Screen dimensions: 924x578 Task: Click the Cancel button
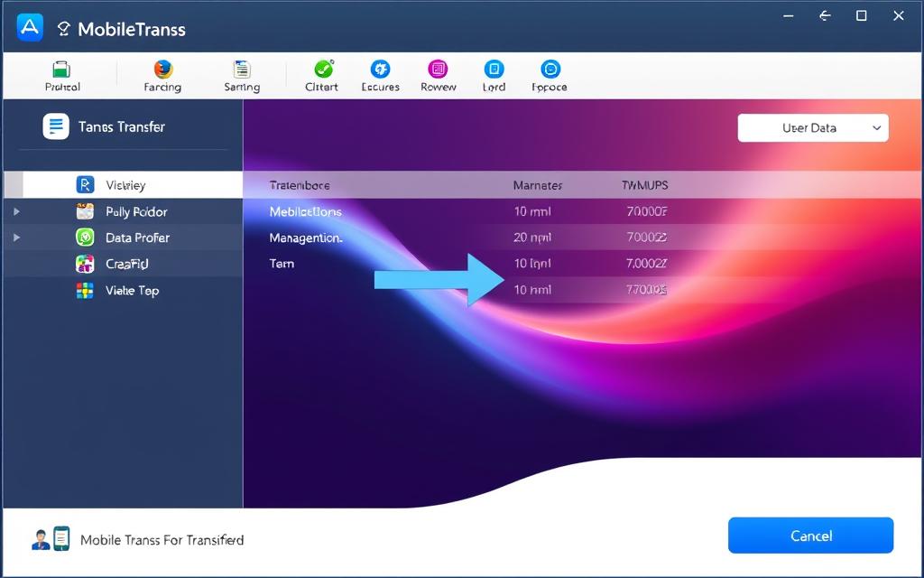click(810, 536)
